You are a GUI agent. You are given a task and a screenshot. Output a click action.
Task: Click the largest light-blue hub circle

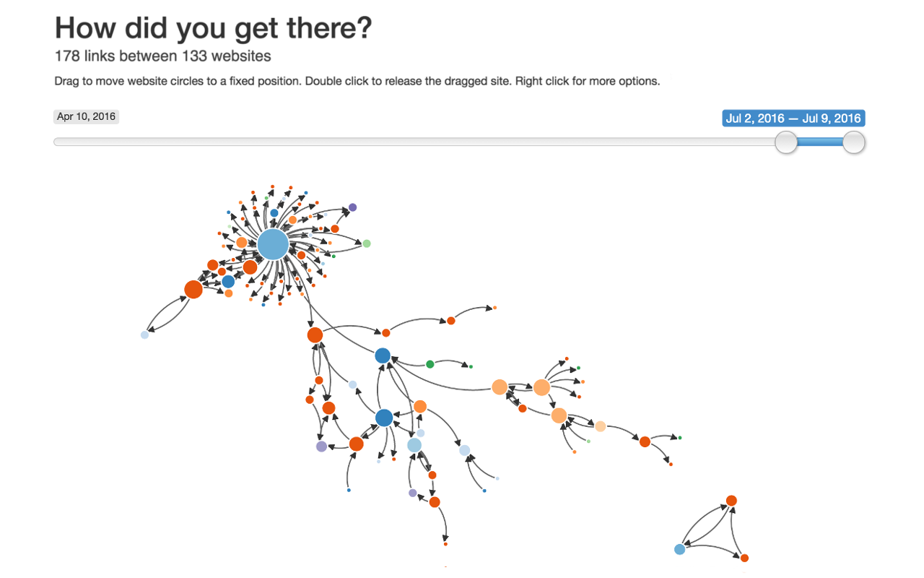tap(273, 244)
